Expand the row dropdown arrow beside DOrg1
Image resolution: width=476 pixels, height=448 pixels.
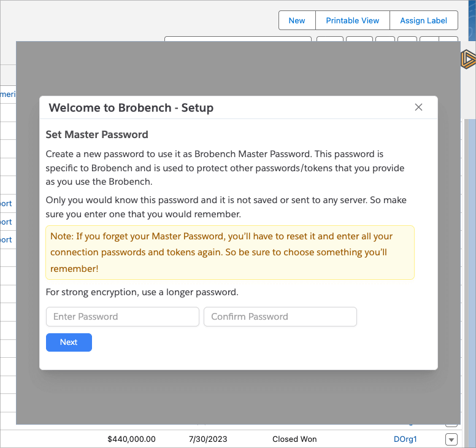[451, 439]
